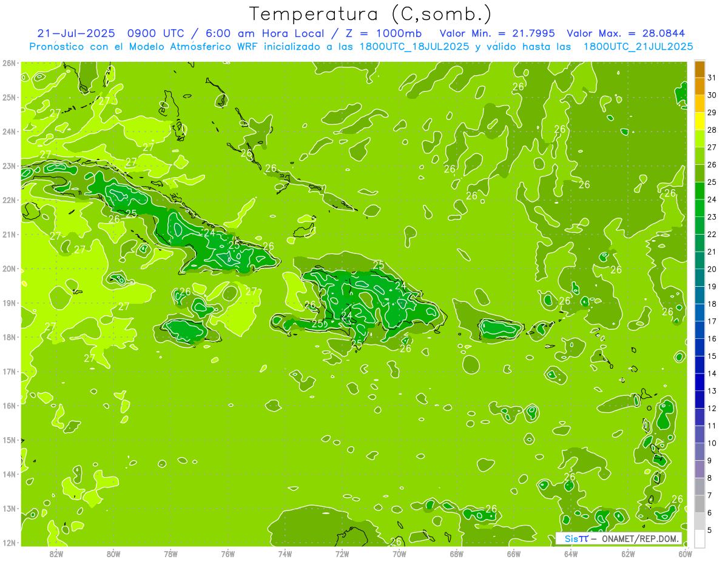Click the '66W' longitude axis label

click(x=513, y=553)
